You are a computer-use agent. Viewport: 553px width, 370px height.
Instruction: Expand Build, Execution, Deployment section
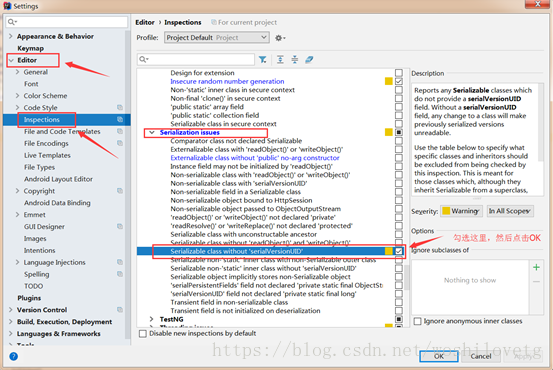pos(11,322)
